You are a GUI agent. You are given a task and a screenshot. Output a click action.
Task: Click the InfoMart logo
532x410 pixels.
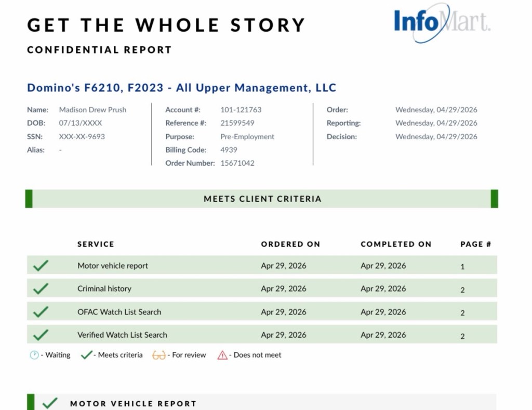[442, 23]
